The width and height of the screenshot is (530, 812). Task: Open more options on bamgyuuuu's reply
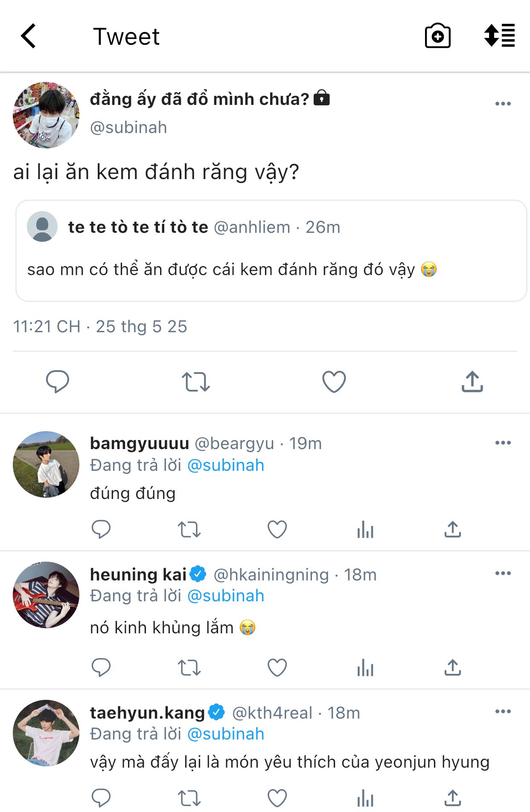(x=503, y=443)
